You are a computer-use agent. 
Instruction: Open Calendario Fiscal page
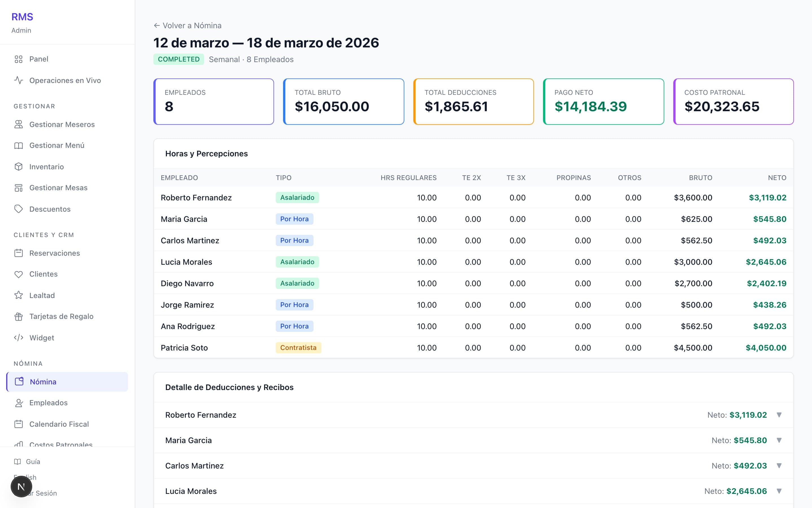click(67, 424)
